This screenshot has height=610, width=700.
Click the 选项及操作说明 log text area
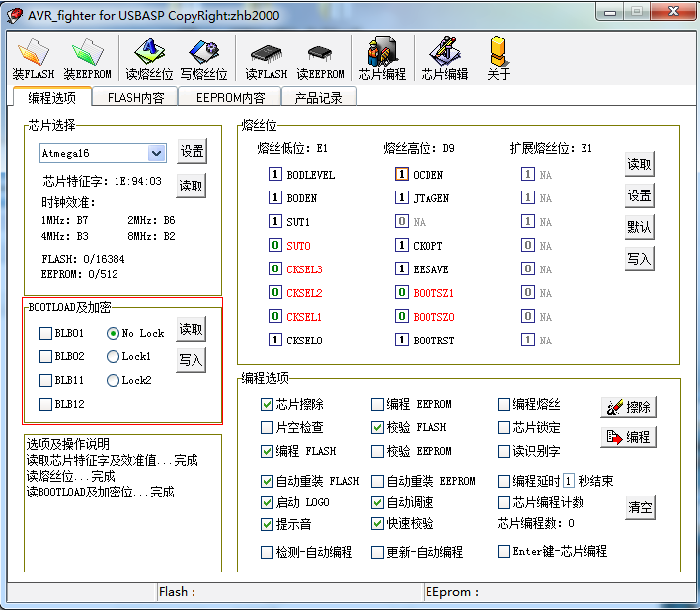[x=122, y=503]
